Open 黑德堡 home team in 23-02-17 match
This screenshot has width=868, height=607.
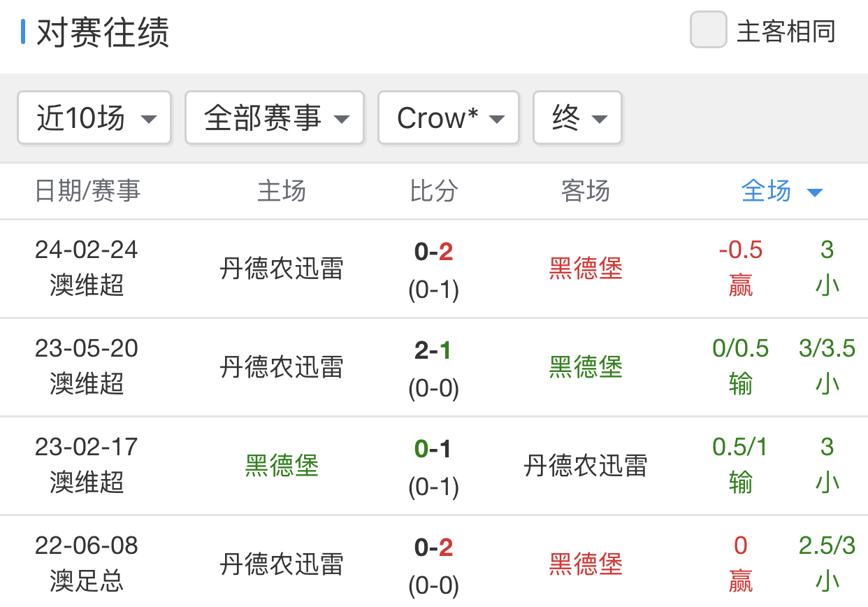pos(282,466)
